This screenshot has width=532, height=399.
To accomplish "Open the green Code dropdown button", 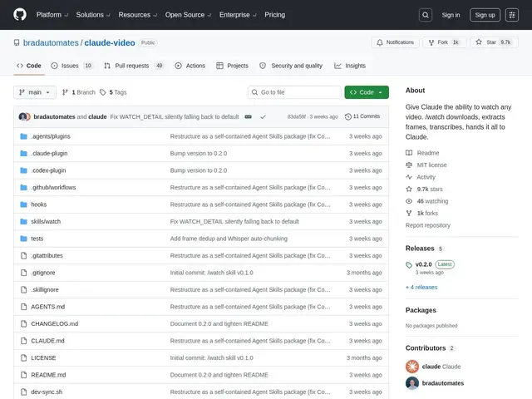I will (x=367, y=92).
